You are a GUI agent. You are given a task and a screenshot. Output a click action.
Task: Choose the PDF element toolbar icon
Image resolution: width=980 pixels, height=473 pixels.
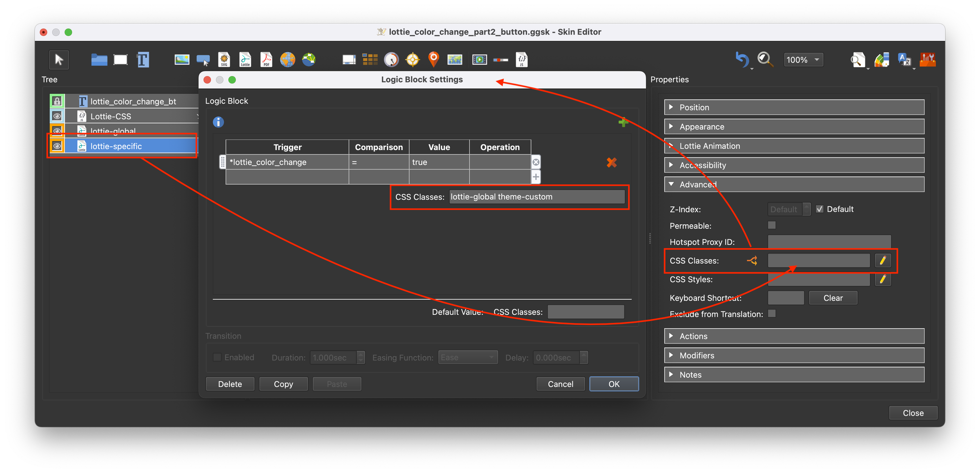(x=266, y=60)
